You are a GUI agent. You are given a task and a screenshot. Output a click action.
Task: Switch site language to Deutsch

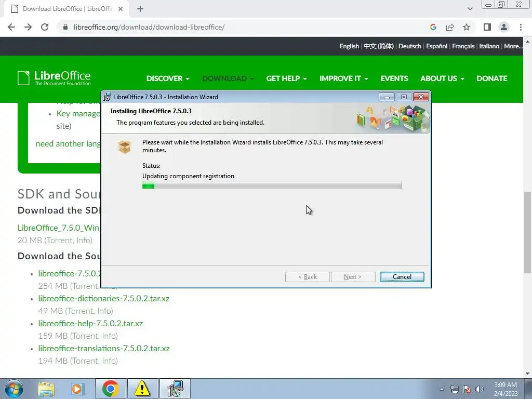pyautogui.click(x=410, y=46)
